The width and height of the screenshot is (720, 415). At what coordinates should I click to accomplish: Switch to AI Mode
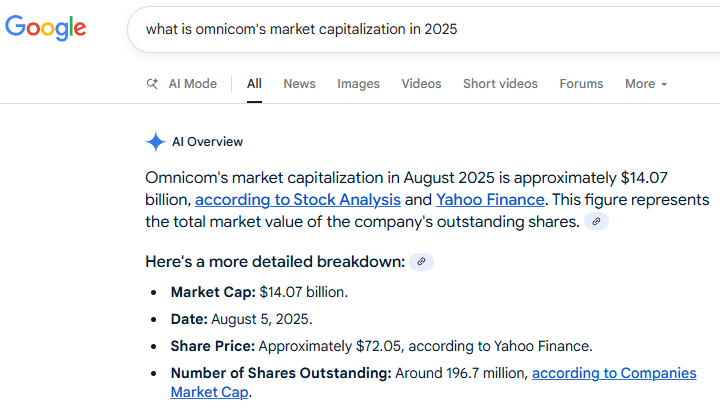pyautogui.click(x=182, y=84)
